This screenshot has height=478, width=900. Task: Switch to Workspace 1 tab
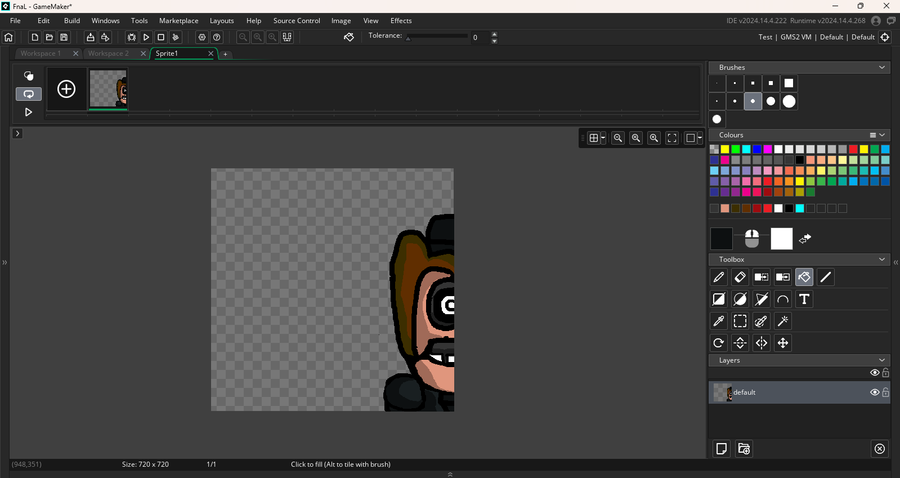pyautogui.click(x=40, y=53)
